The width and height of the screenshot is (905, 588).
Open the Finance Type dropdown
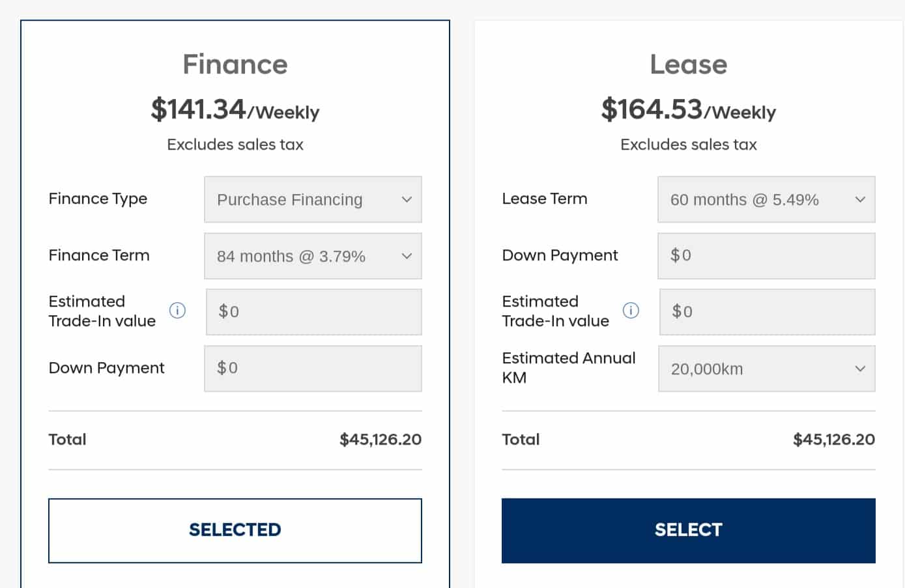click(x=313, y=199)
